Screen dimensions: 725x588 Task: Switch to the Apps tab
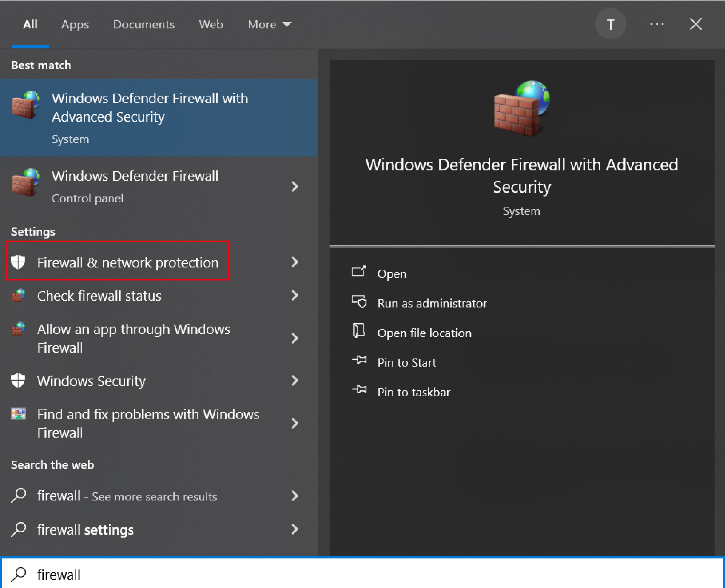click(x=75, y=24)
